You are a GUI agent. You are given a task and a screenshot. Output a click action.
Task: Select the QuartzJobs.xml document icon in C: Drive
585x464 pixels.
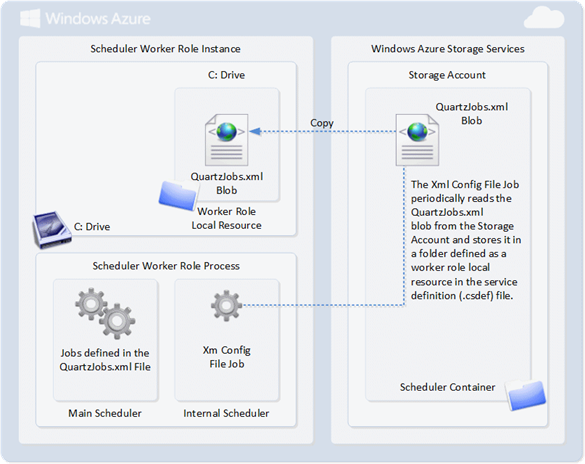[226, 140]
